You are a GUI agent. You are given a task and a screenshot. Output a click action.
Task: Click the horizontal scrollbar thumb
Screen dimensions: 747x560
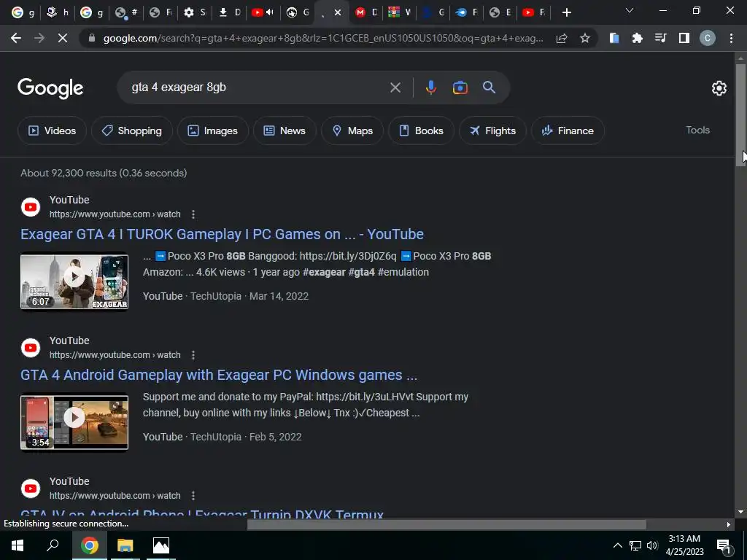click(x=446, y=524)
